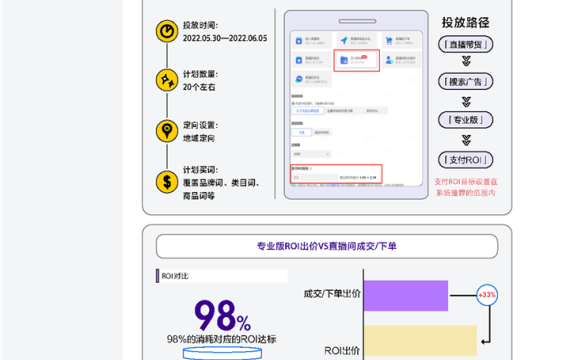Click the text 20个左右
The height and width of the screenshot is (360, 570).
coord(199,87)
